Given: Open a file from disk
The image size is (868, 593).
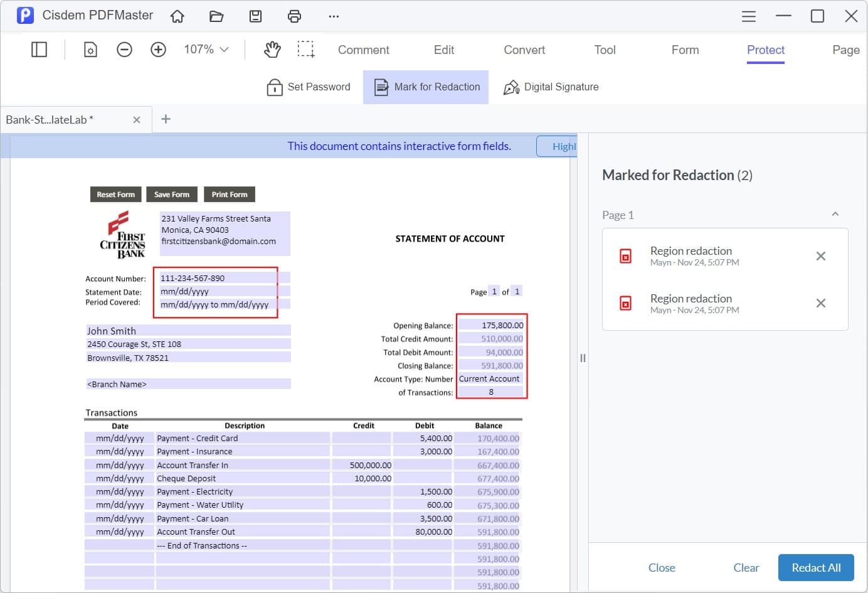Looking at the screenshot, I should click(x=216, y=16).
